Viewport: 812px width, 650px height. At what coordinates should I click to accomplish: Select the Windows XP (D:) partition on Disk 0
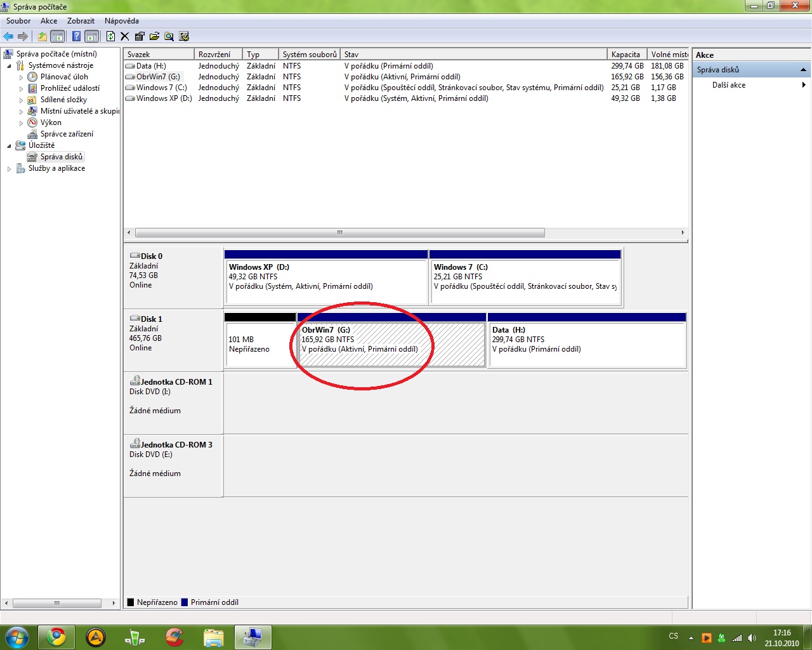tap(326, 277)
